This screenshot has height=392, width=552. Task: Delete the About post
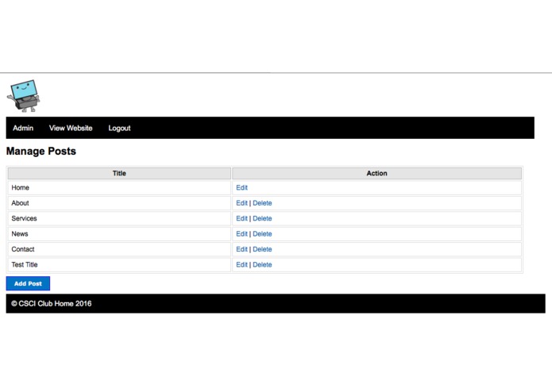(262, 203)
